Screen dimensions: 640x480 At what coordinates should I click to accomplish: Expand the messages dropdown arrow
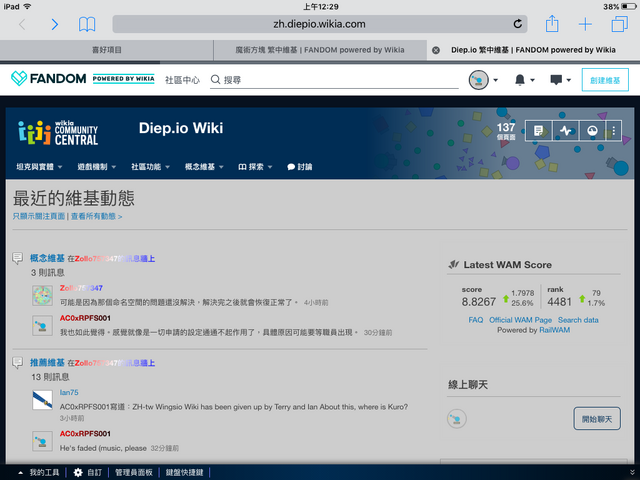(x=569, y=80)
